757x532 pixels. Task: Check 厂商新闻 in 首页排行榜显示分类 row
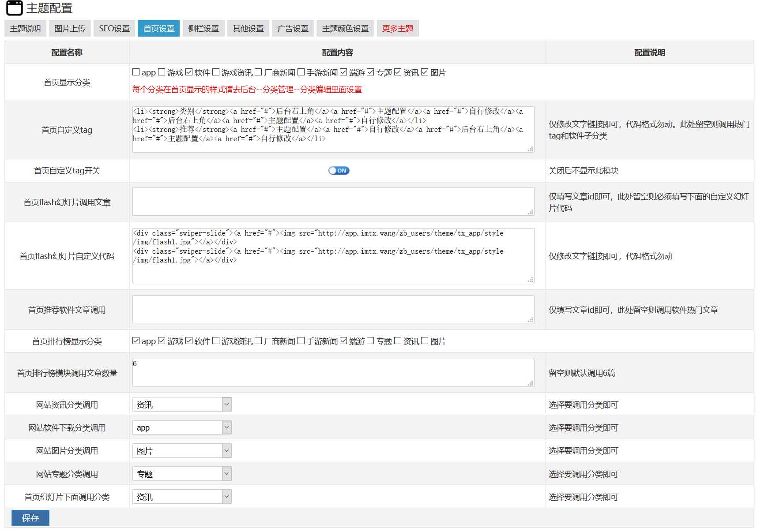pos(258,341)
